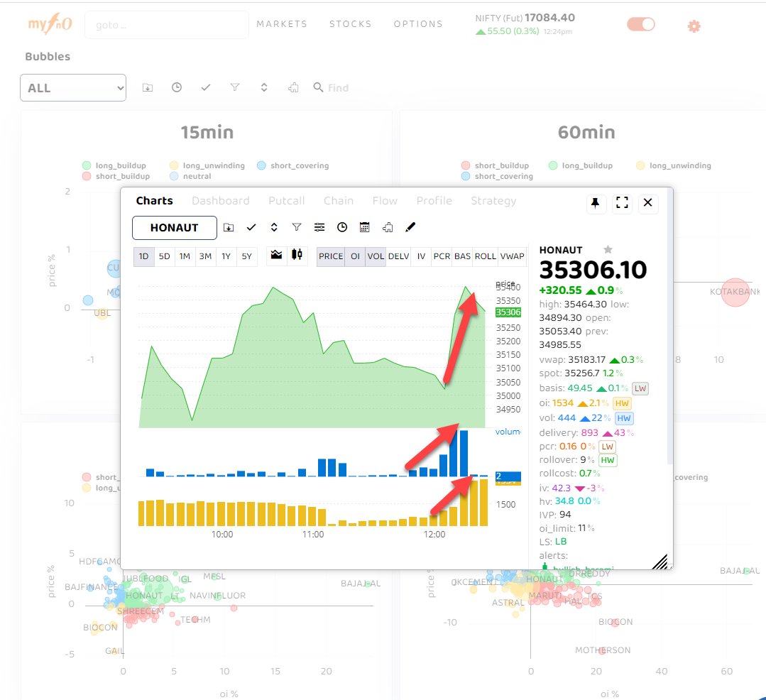Expand Charts popup to fullscreen

tap(622, 203)
